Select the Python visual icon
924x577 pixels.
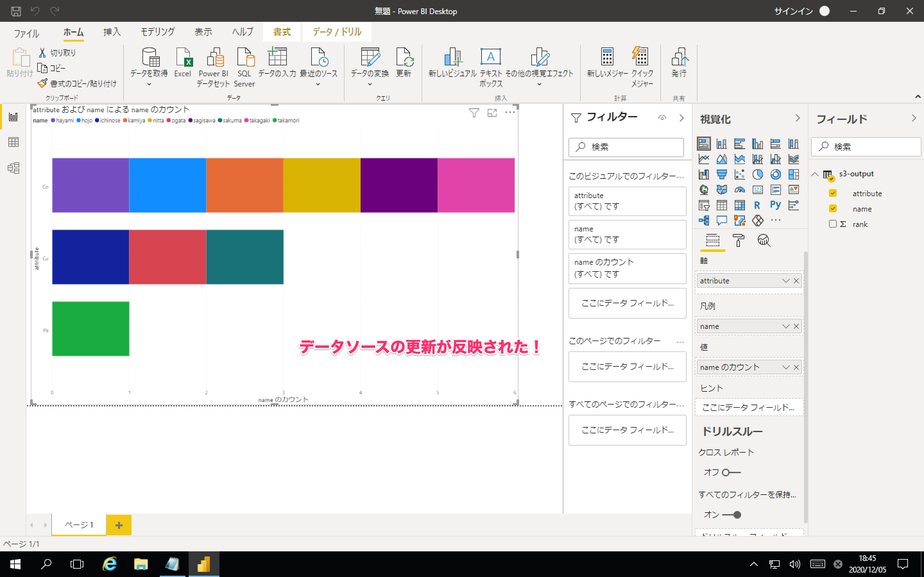(775, 205)
